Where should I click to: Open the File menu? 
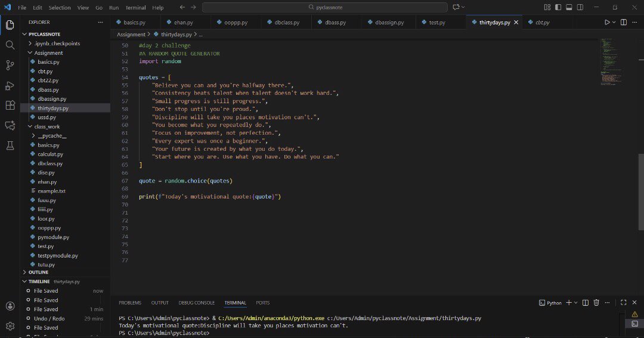tap(22, 7)
